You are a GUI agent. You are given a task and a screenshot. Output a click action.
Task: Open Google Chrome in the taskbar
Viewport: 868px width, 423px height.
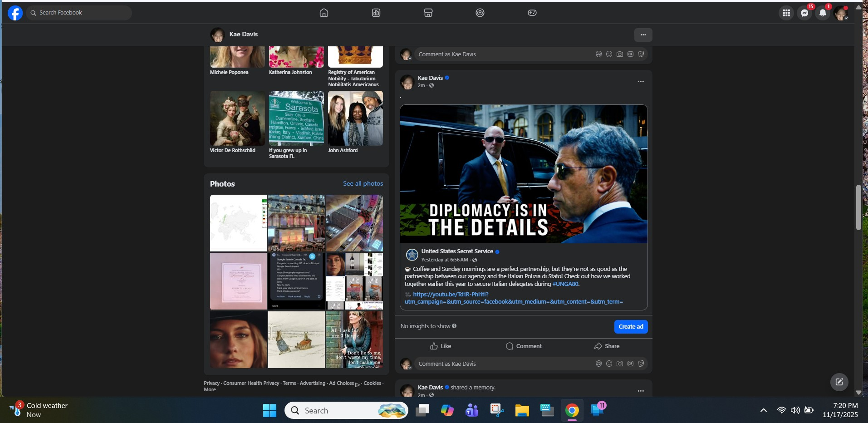coord(572,410)
